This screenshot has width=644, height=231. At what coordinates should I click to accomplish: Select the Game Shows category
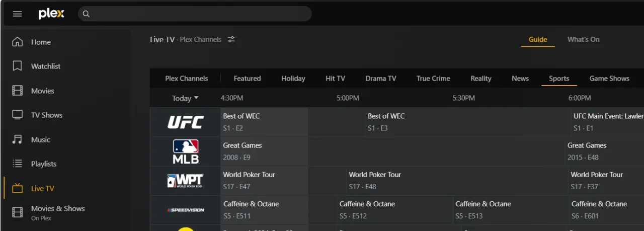tap(609, 78)
